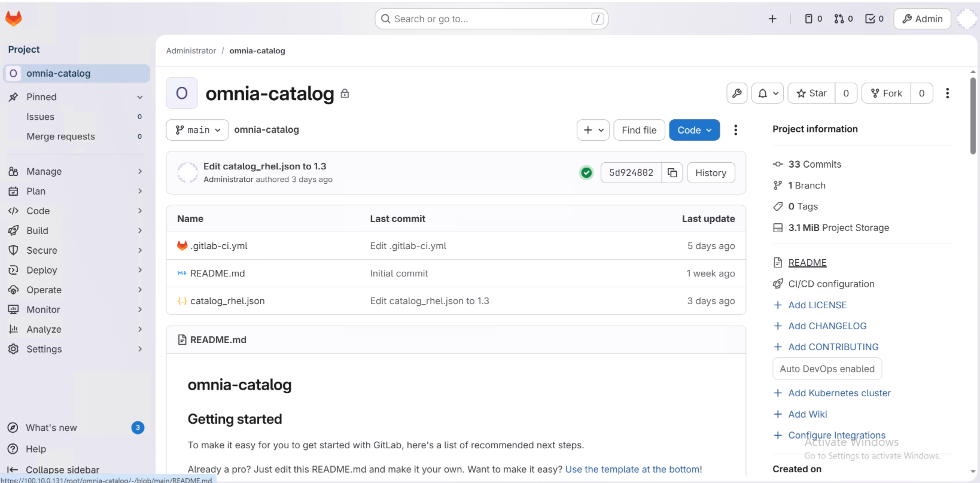Star the omnia-catalog project

pyautogui.click(x=812, y=93)
